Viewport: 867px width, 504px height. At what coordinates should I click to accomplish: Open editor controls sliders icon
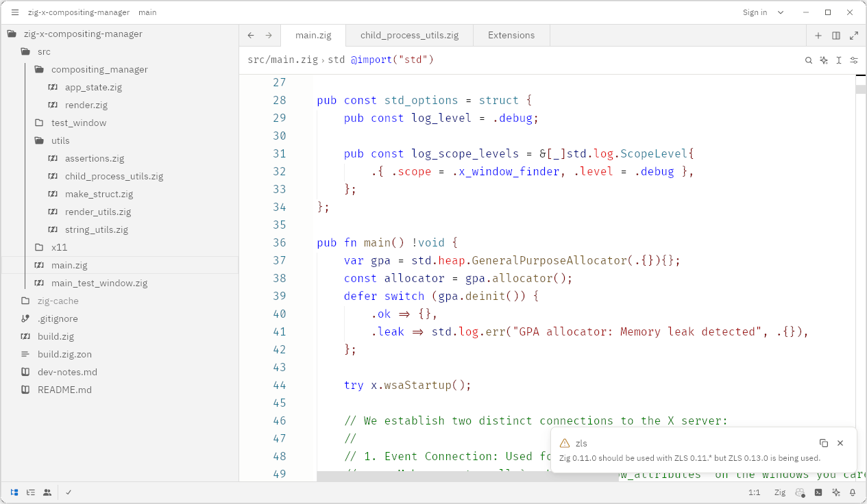[854, 60]
